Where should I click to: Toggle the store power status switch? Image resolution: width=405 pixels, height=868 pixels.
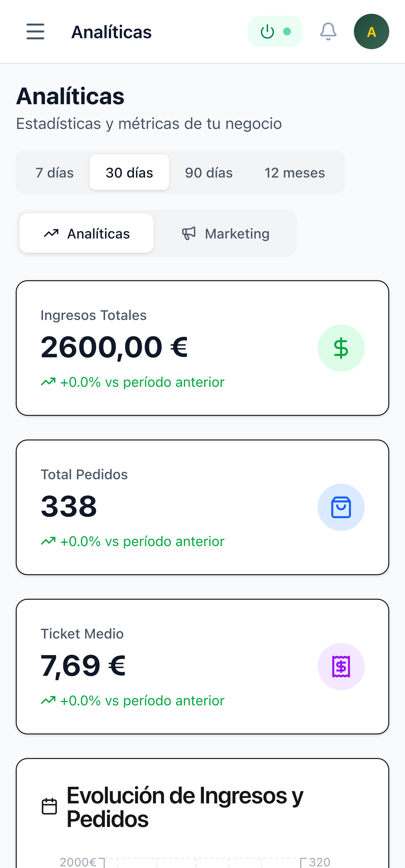(x=275, y=32)
